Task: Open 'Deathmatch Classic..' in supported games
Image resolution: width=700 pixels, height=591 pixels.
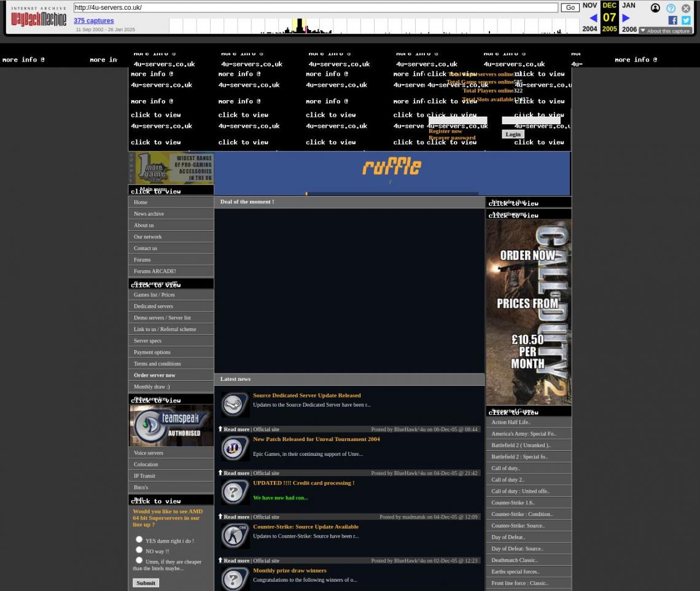Action: pyautogui.click(x=529, y=560)
